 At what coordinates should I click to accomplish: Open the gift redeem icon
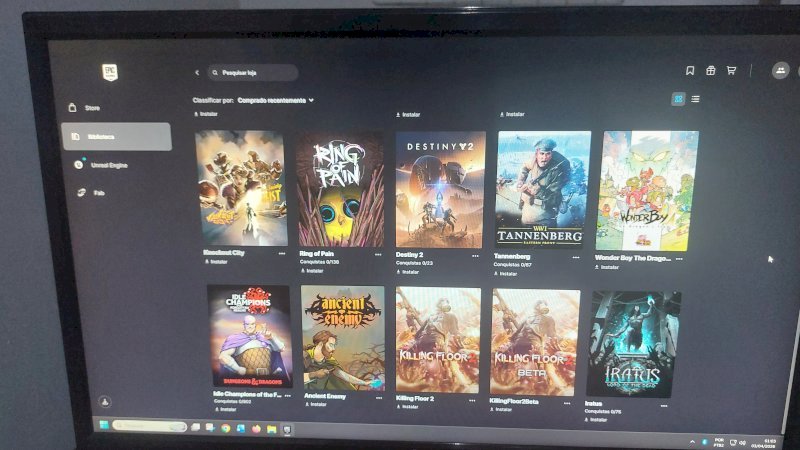[710, 70]
